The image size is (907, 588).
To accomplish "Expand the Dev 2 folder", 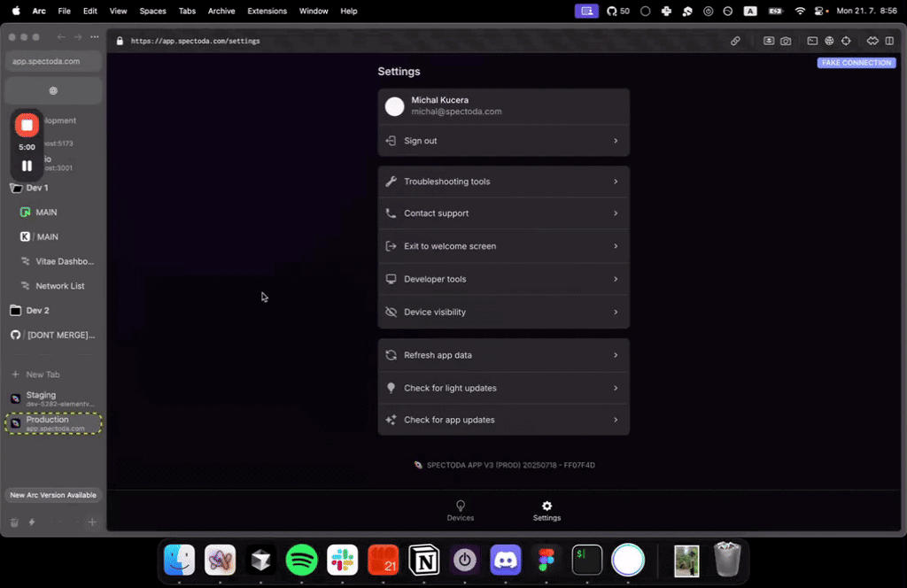I will point(36,311).
